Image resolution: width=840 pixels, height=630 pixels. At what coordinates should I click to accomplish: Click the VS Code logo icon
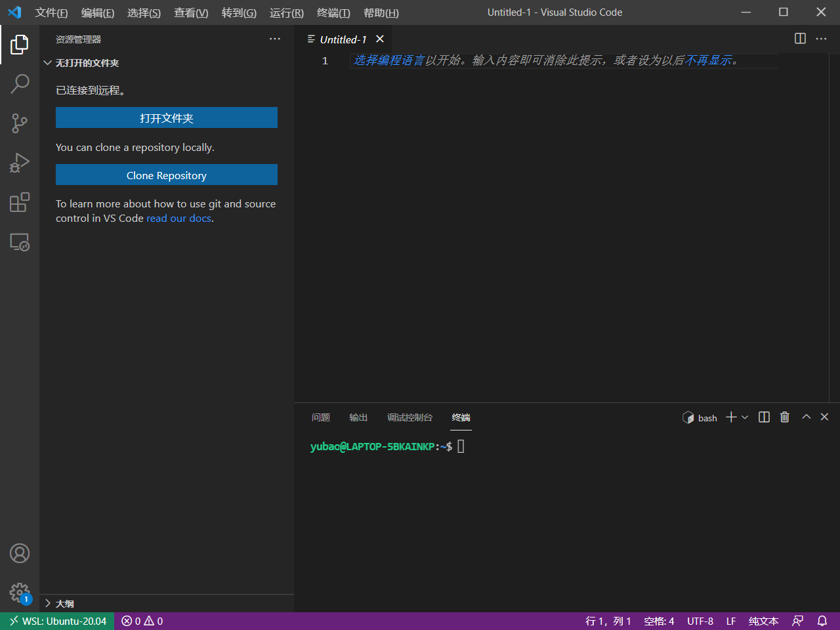[14, 12]
